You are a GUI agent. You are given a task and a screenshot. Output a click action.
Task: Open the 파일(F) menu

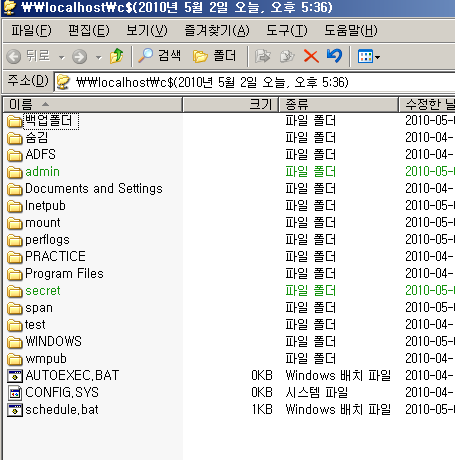pos(31,31)
